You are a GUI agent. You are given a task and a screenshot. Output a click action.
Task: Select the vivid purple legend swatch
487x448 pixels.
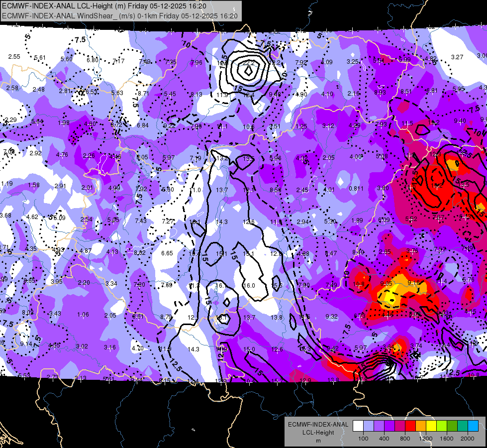coord(390,426)
